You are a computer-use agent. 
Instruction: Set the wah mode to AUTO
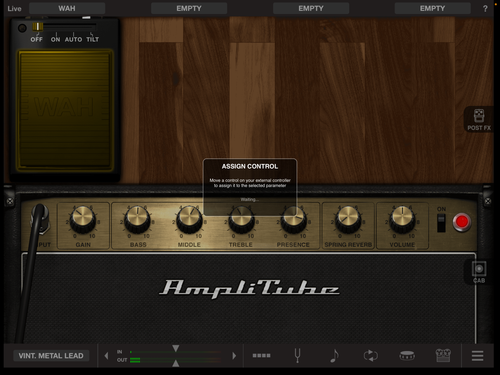(73, 39)
